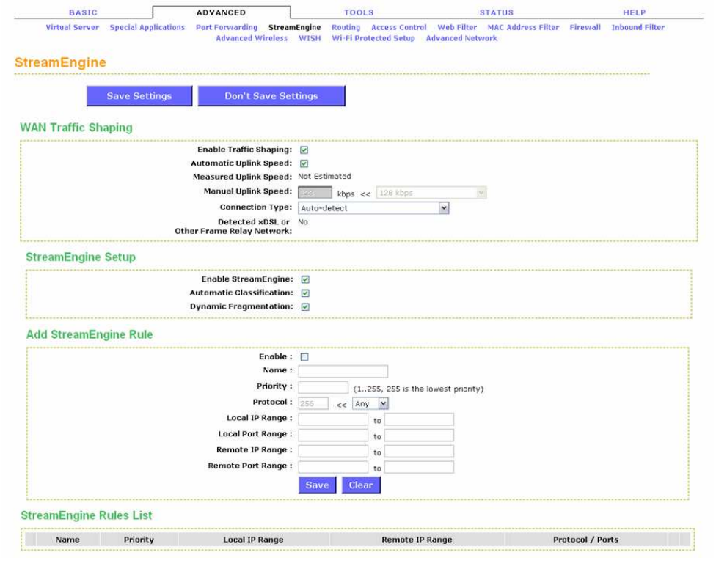Open Port Forwarding link
Viewport: 716px width, 588px height.
point(227,27)
